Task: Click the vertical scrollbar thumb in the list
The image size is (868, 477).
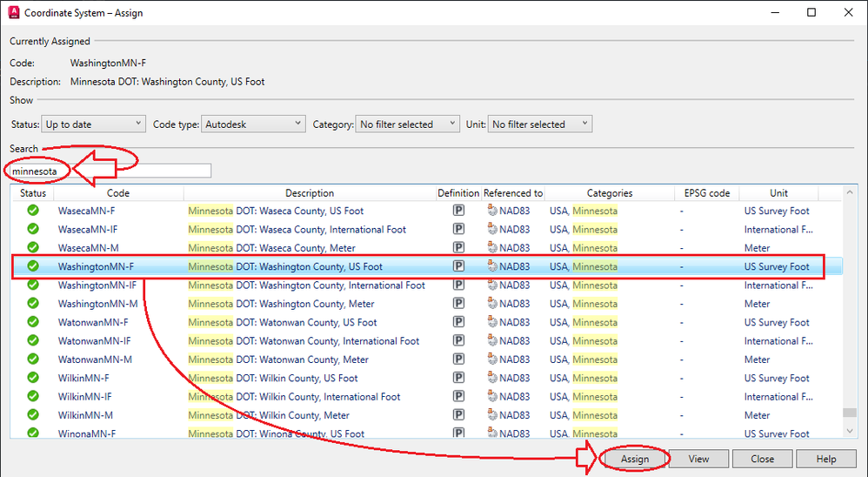Action: 850,413
